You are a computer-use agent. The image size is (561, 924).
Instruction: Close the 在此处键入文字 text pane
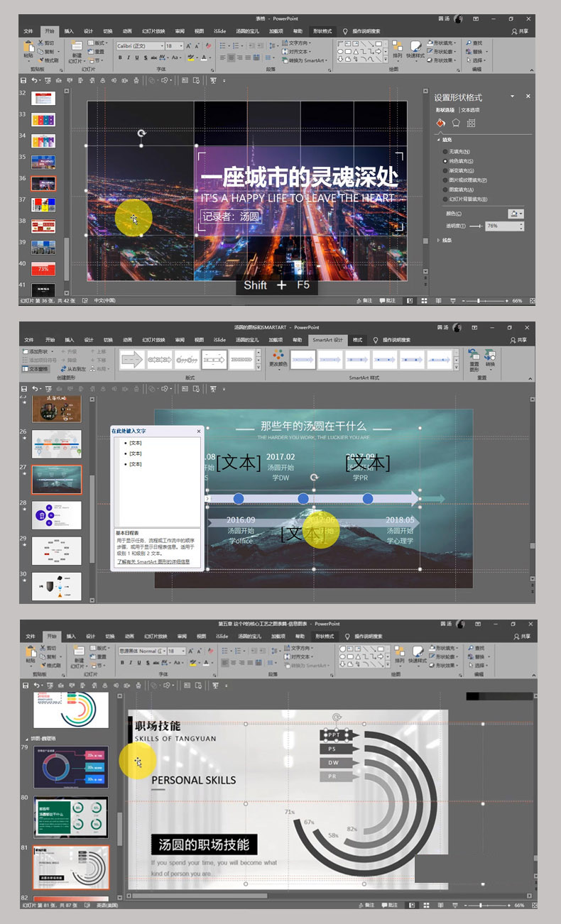(199, 431)
